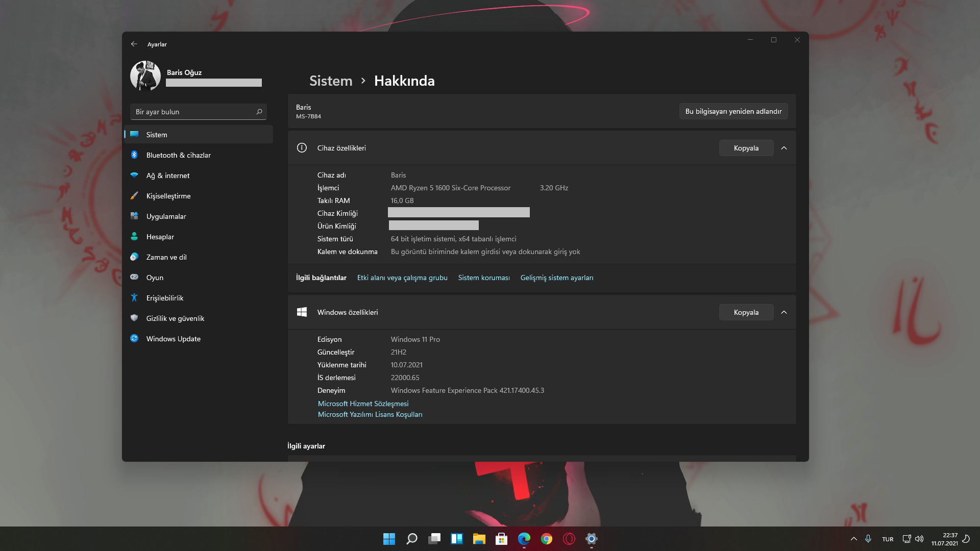Select Kişiselleştirme paintbrush icon

pos(134,195)
